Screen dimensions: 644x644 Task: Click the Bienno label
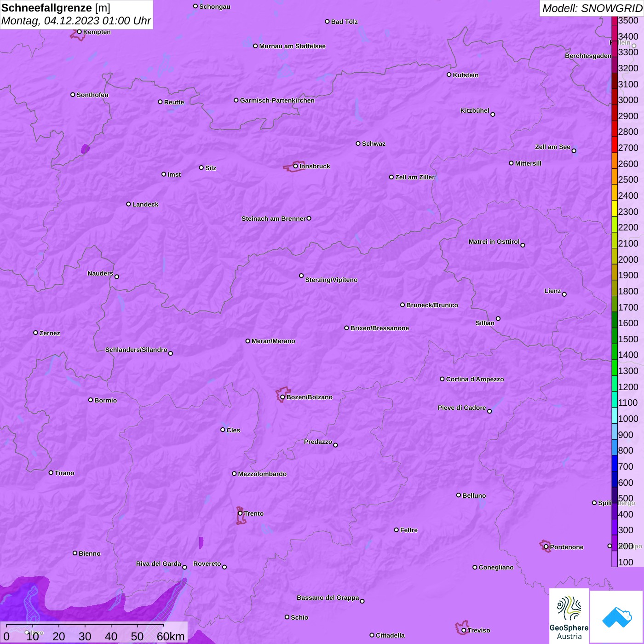click(89, 553)
